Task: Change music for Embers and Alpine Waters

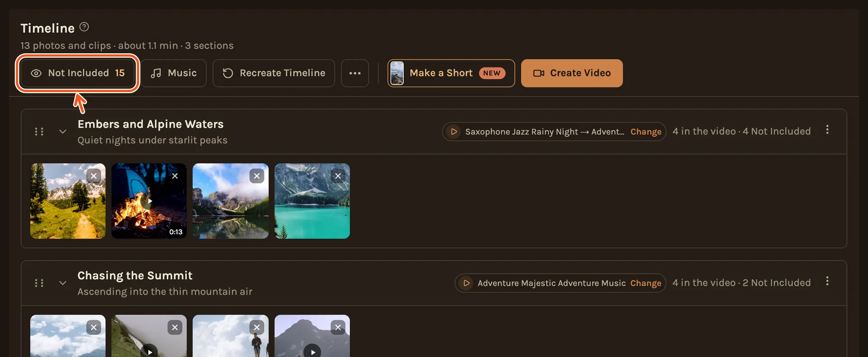Action: [646, 132]
